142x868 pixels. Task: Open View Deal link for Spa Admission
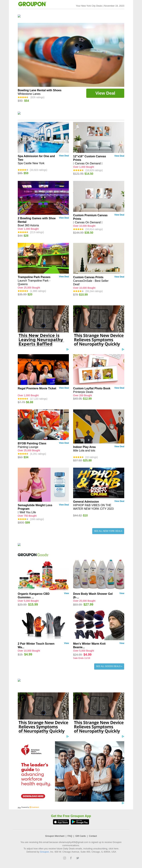click(64, 156)
